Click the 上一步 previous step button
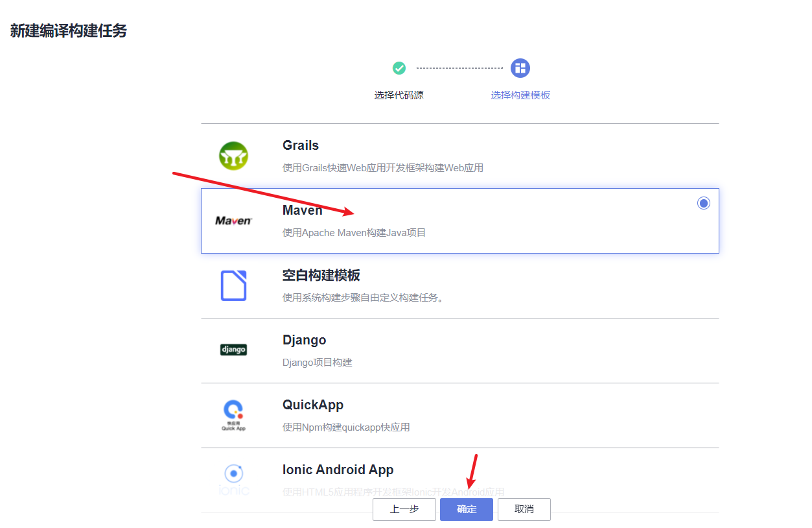This screenshot has height=528, width=812. (404, 509)
